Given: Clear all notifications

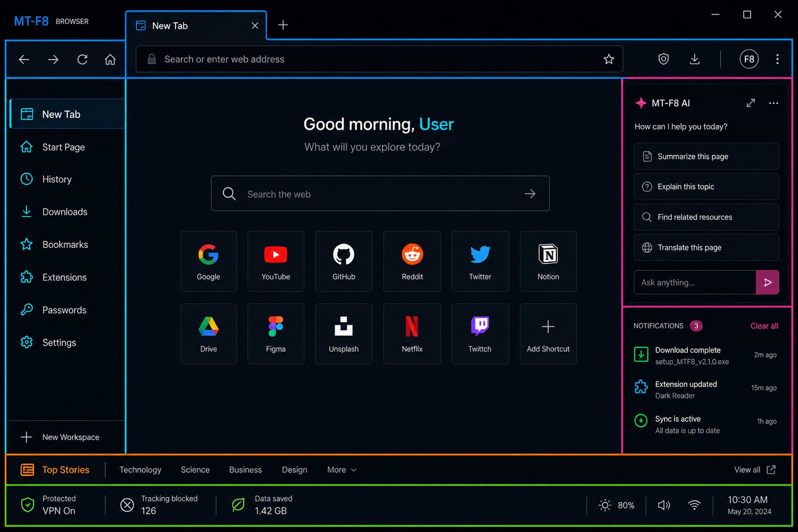Looking at the screenshot, I should pos(764,326).
